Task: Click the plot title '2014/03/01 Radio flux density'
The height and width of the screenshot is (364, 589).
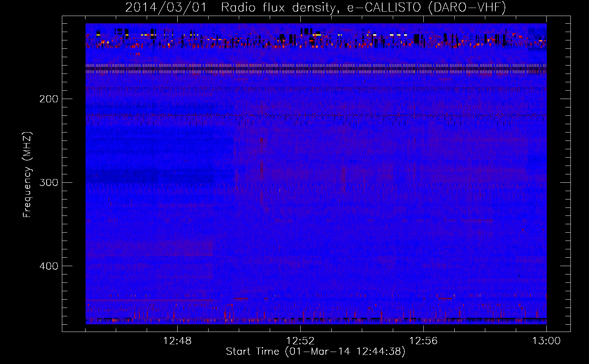Action: click(316, 7)
